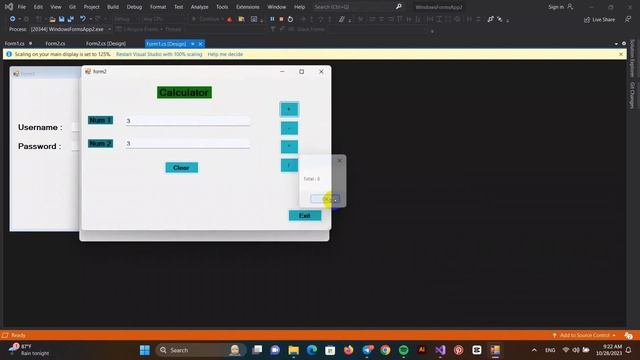Open the notifications icon in the status bar
The width and height of the screenshot is (640, 360).
(x=629, y=336)
